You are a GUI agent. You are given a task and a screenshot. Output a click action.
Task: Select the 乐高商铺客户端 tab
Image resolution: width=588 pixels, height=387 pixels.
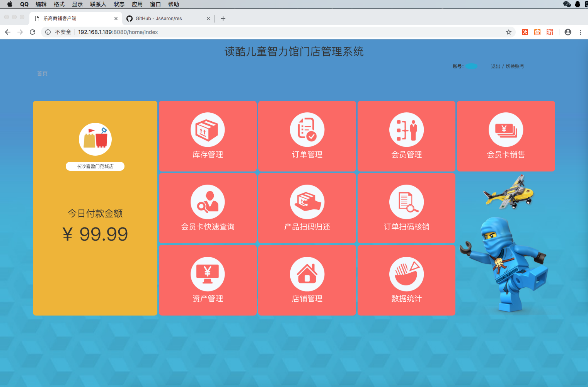(x=76, y=19)
